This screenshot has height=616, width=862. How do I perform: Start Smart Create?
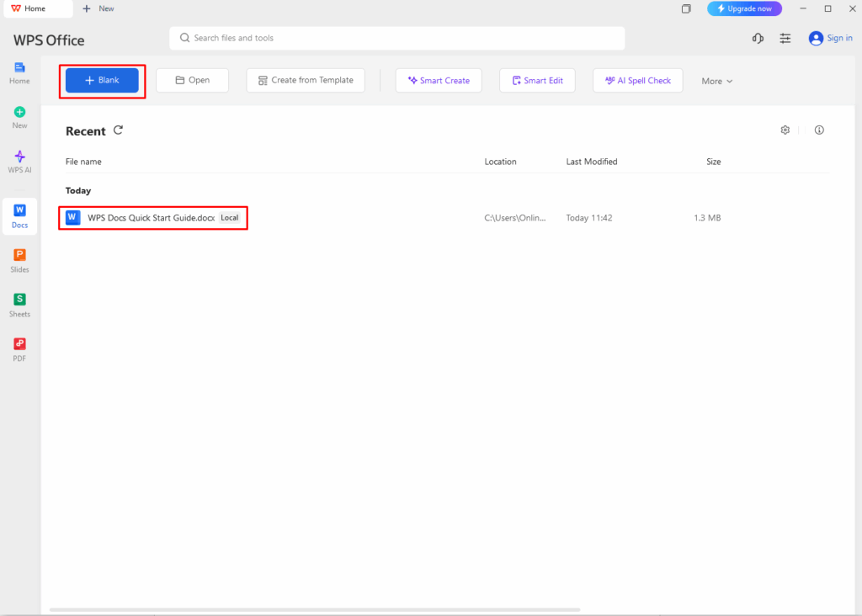(439, 81)
